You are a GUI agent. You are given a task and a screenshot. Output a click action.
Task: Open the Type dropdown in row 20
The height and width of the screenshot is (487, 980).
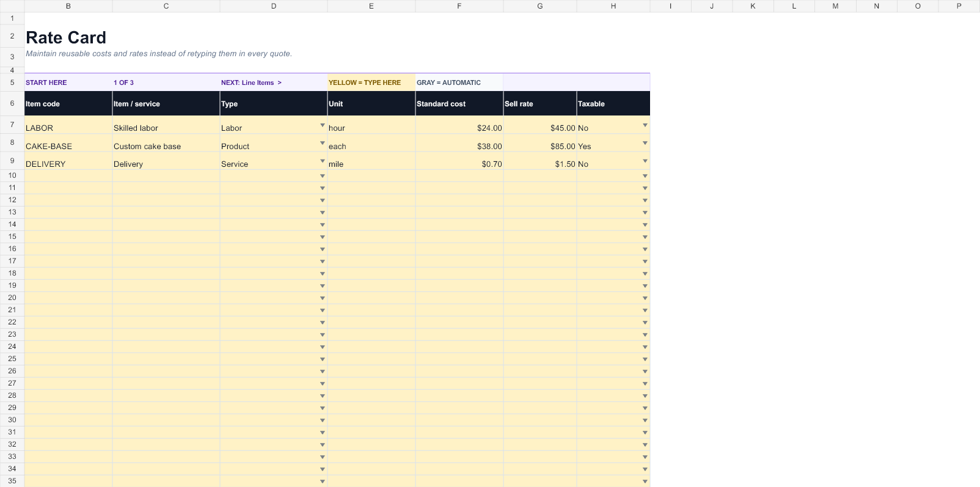[x=323, y=298]
